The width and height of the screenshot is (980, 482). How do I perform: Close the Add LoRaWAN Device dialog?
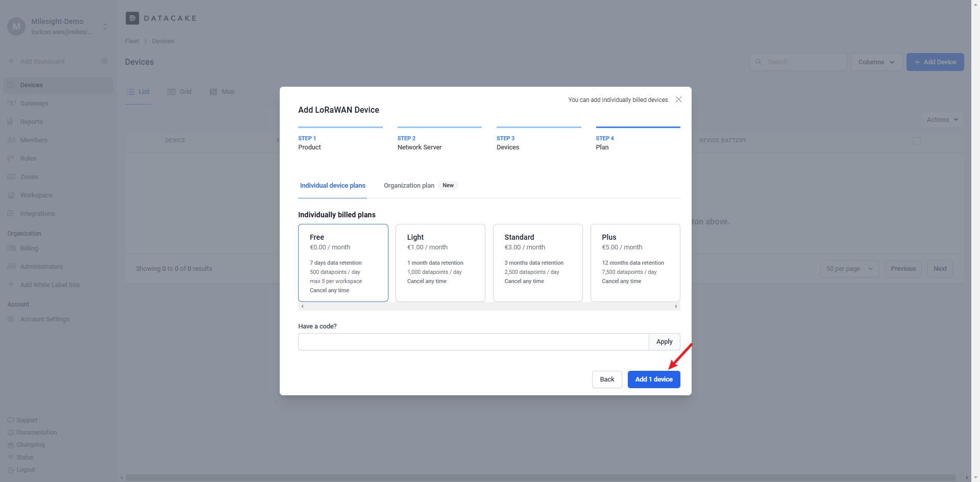point(678,99)
